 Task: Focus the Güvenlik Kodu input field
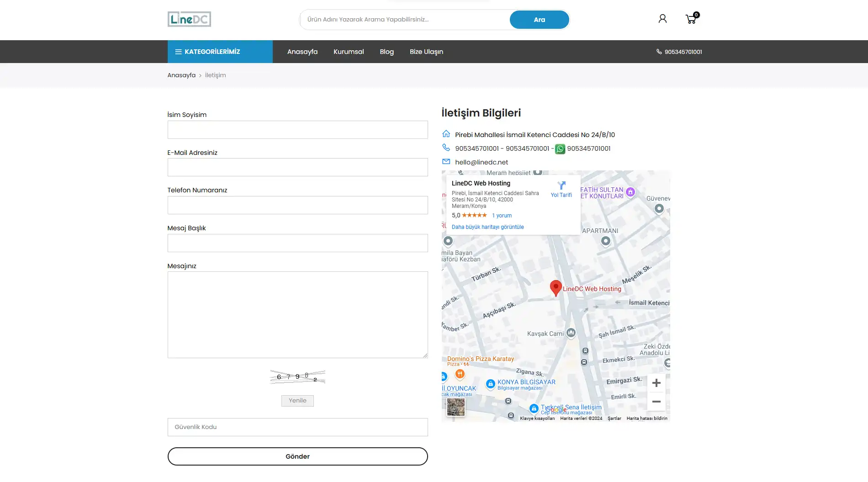(297, 427)
